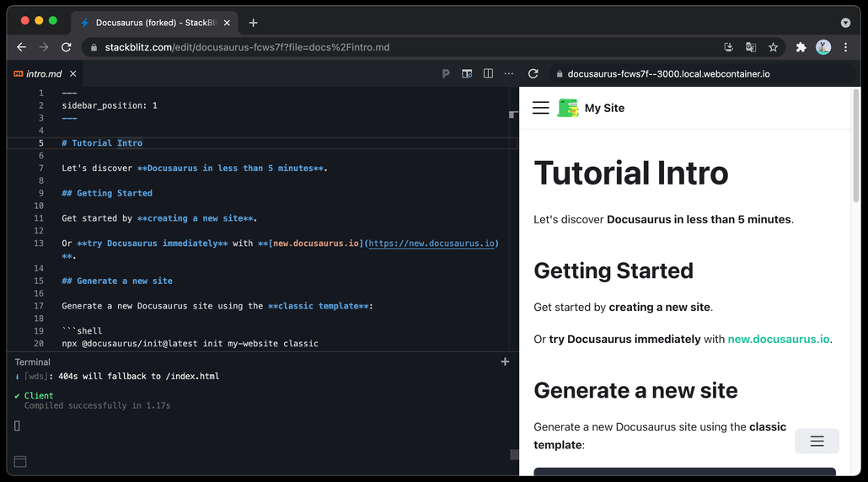Toggle the My Site hamburger navigation menu
868x482 pixels.
point(541,108)
